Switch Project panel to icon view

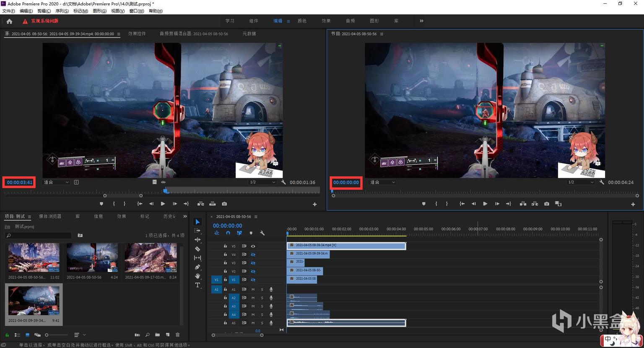27,335
